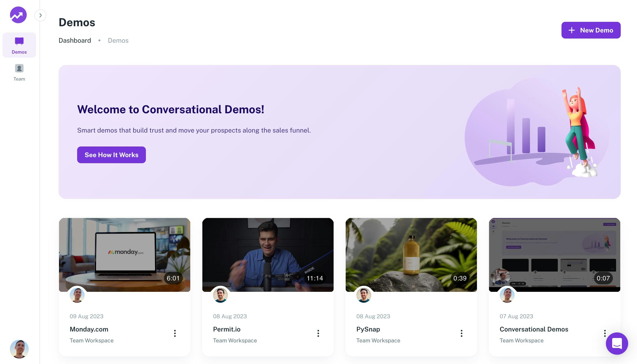Click the user profile avatar in the sidebar

coord(19,349)
